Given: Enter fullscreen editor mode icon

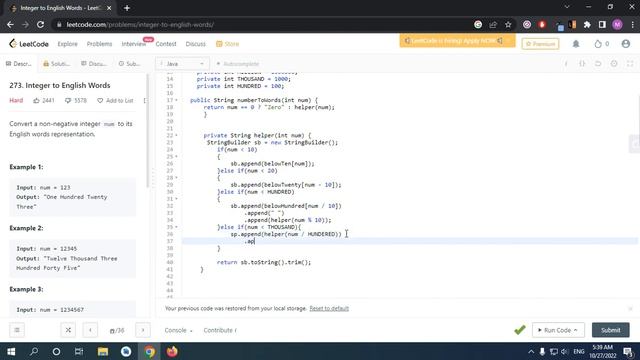Looking at the screenshot, I should (x=630, y=64).
